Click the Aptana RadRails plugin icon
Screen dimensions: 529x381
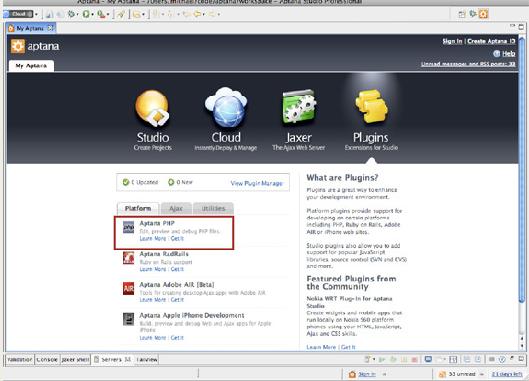[x=128, y=258]
